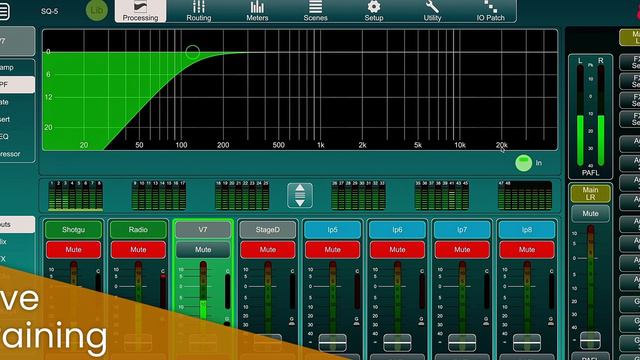Click the Ip5 gate indicator icon
The height and width of the screenshot is (360, 640).
point(357,321)
